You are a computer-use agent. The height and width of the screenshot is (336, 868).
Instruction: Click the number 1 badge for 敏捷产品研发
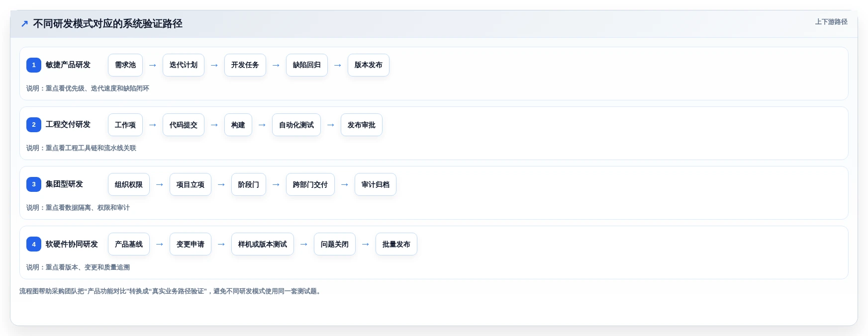34,65
